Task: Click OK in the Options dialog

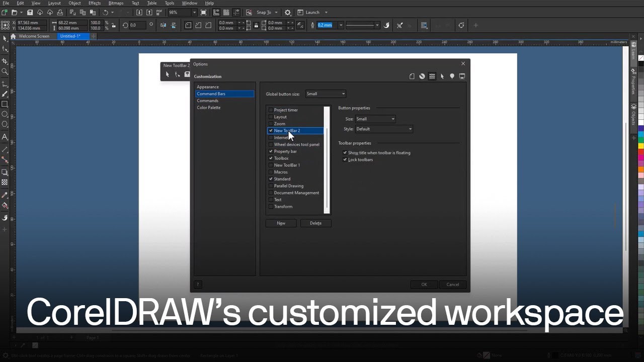Action: [424, 285]
